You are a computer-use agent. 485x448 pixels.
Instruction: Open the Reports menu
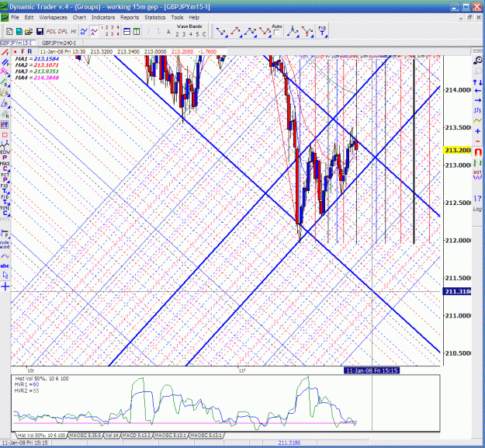(130, 17)
